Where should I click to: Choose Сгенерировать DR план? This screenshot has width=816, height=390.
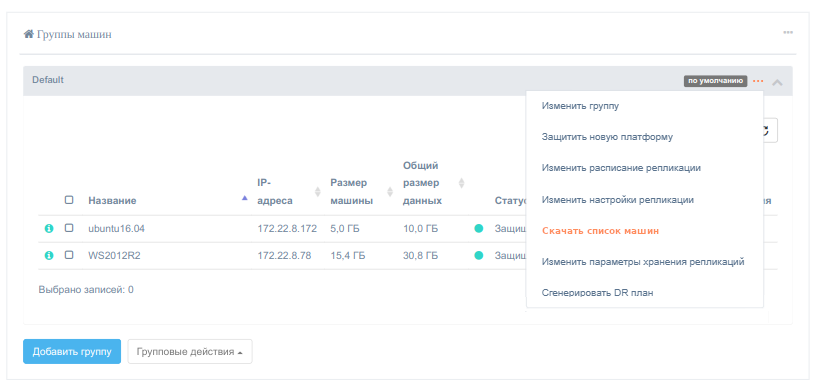click(597, 293)
